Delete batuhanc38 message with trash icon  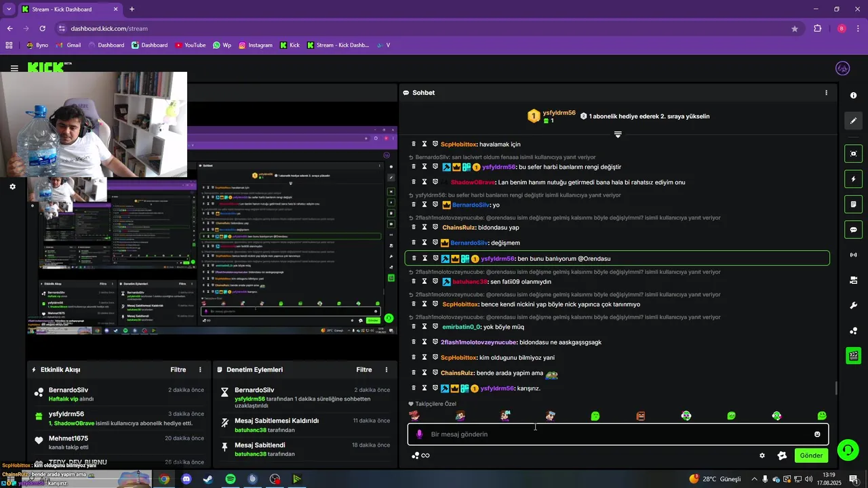coord(414,281)
